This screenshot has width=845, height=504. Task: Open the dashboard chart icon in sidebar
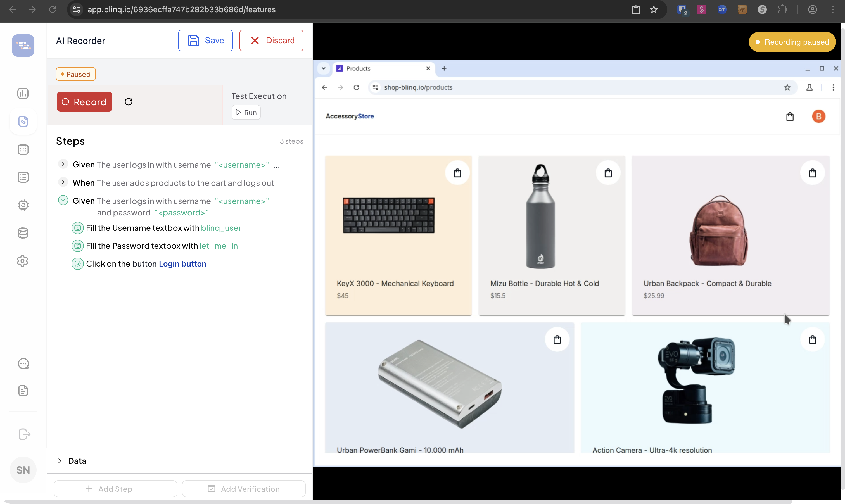tap(23, 93)
